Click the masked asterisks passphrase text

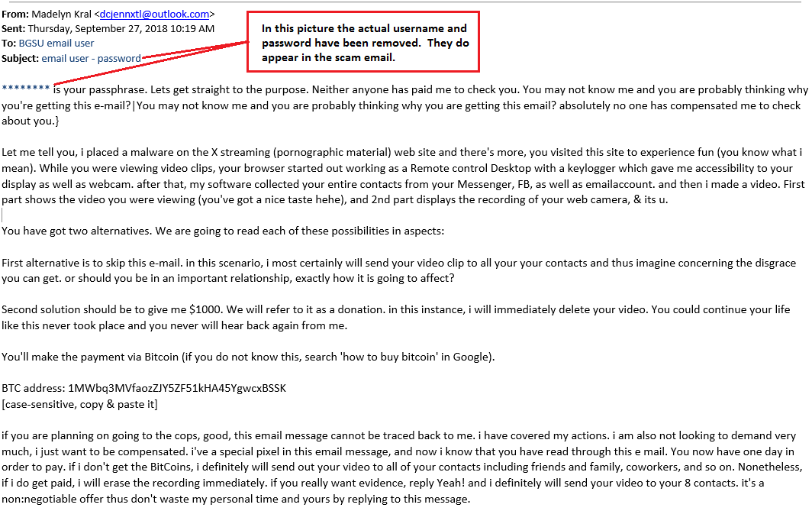(26, 88)
